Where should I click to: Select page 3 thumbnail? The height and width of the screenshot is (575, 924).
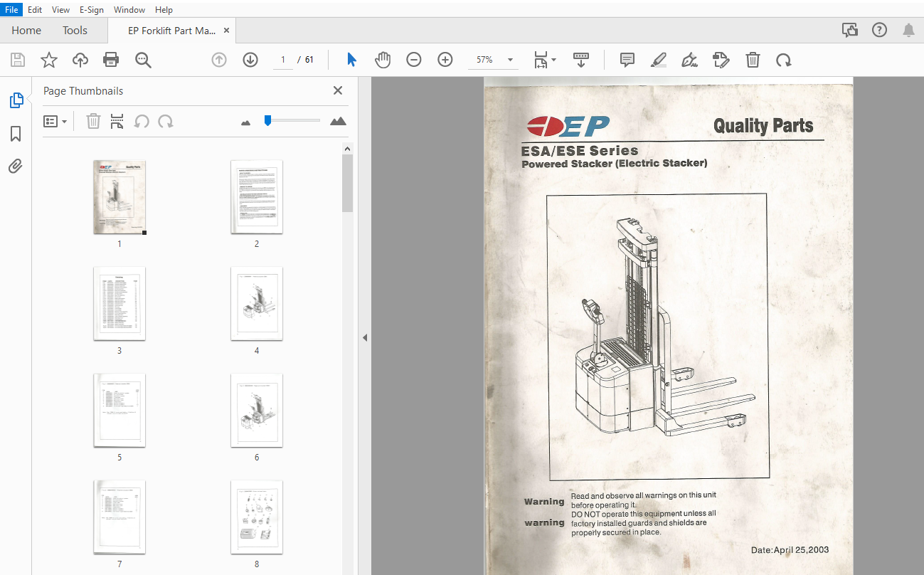(x=120, y=304)
